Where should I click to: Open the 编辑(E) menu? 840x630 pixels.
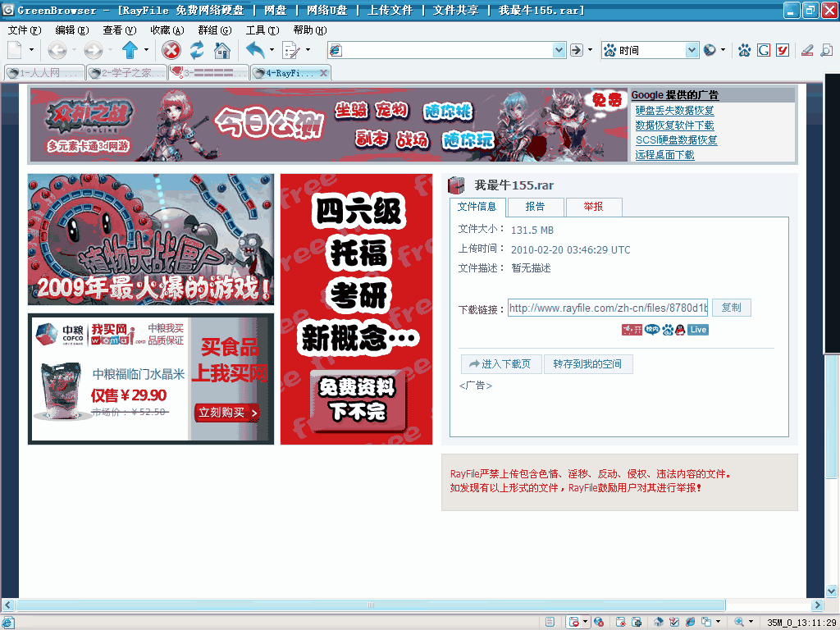[72, 30]
